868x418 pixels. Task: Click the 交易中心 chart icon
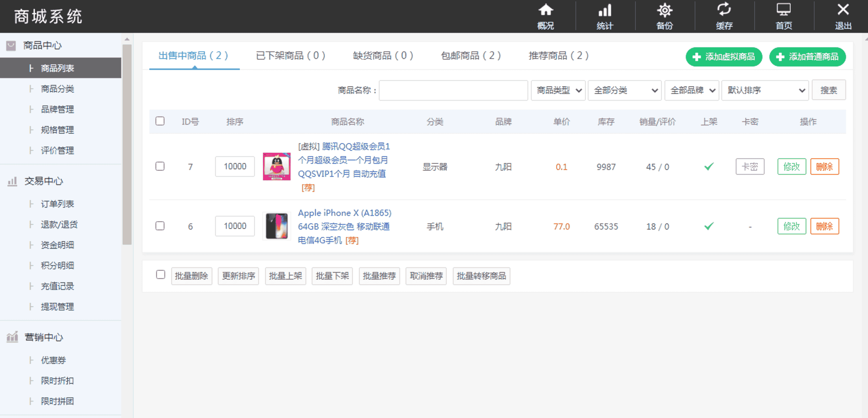pos(12,181)
